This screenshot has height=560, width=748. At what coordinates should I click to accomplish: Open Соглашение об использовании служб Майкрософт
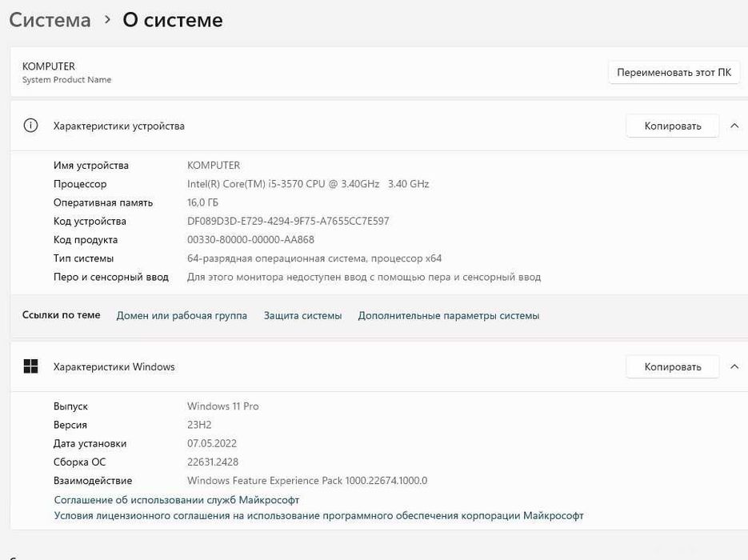(177, 500)
